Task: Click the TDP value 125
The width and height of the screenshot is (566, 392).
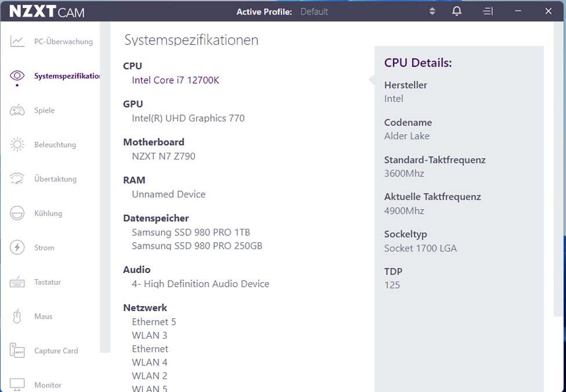Action: (x=392, y=285)
